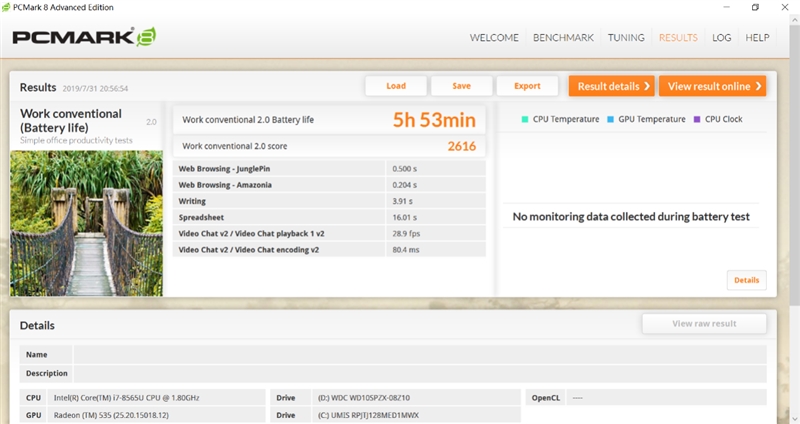
Task: Click the arrow on View result online
Action: (x=759, y=86)
